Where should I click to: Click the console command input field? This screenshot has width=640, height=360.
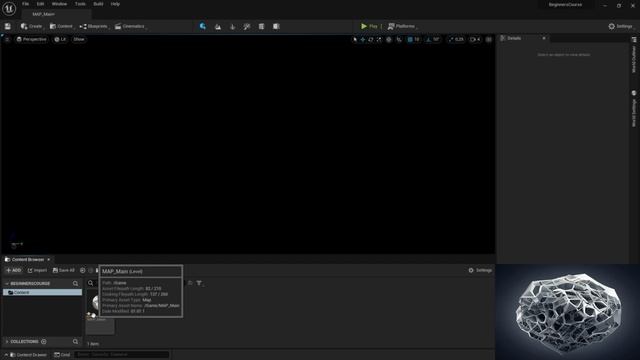122,355
